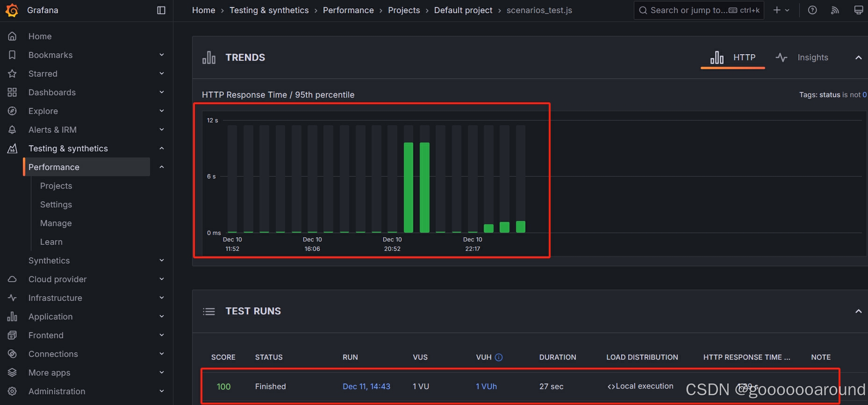Toggle the sidebar dock menu icon

(161, 10)
